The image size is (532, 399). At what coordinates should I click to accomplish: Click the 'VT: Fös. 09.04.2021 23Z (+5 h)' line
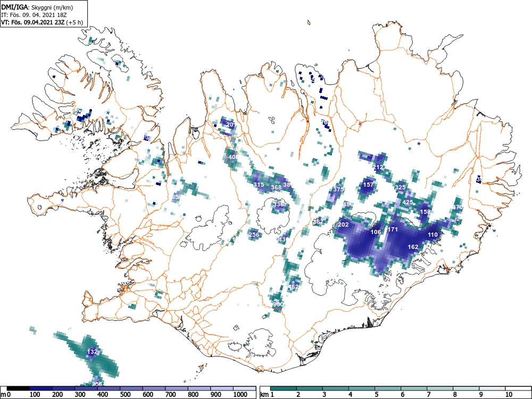click(42, 22)
